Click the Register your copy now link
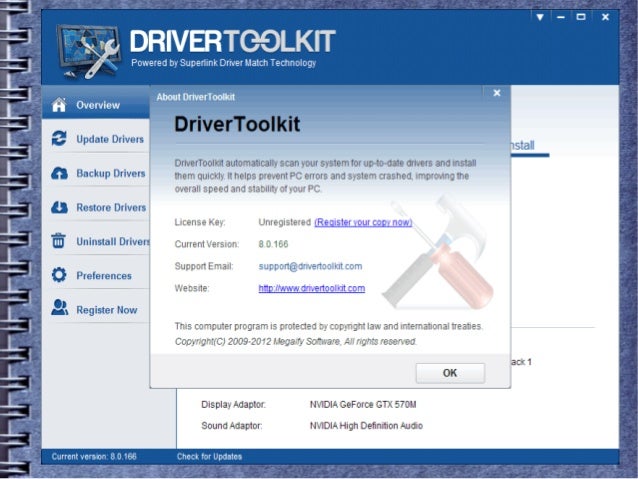 click(363, 222)
